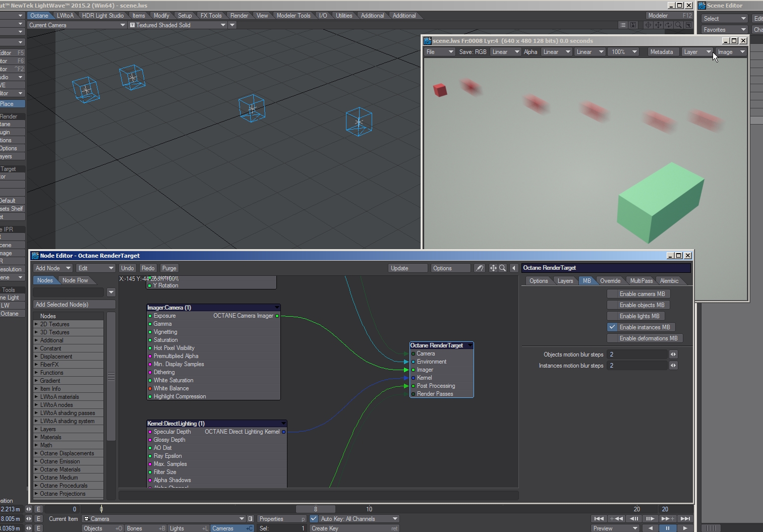Viewport: 763px width, 532px height.
Task: Click the Node Editor wrench tool icon
Action: 480,268
